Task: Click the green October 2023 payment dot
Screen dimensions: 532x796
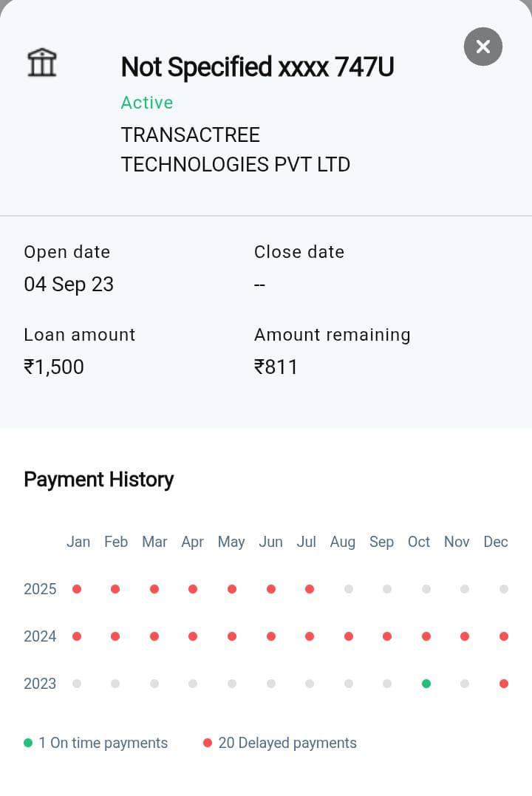Action: (x=426, y=684)
